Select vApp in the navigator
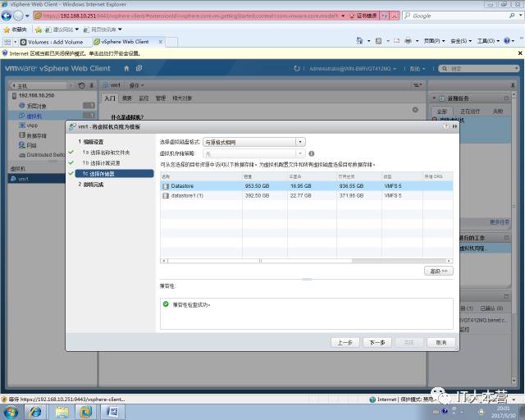Viewport: 525px width, 420px height. click(x=32, y=126)
